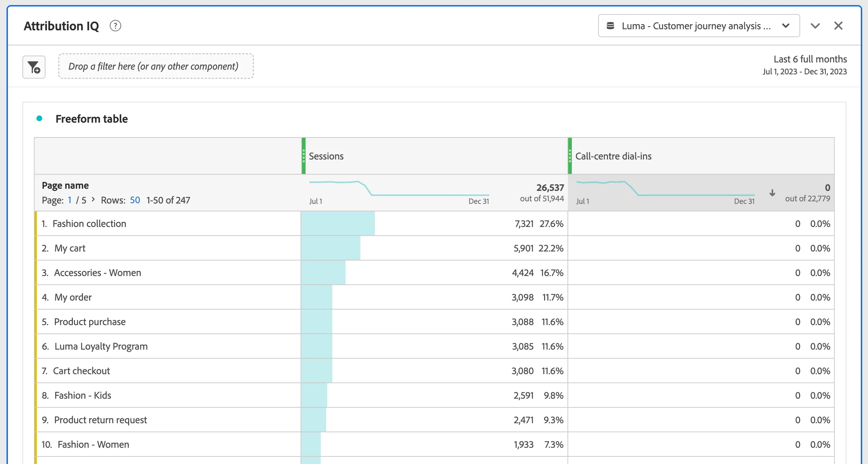Click the Sessions column green drag handle
This screenshot has height=464, width=868.
tap(304, 156)
